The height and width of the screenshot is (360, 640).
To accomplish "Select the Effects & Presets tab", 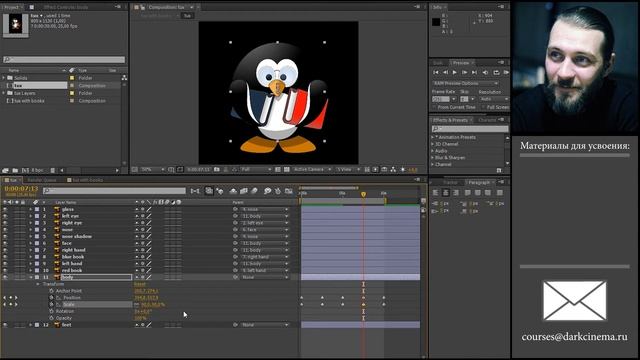I will coord(450,120).
